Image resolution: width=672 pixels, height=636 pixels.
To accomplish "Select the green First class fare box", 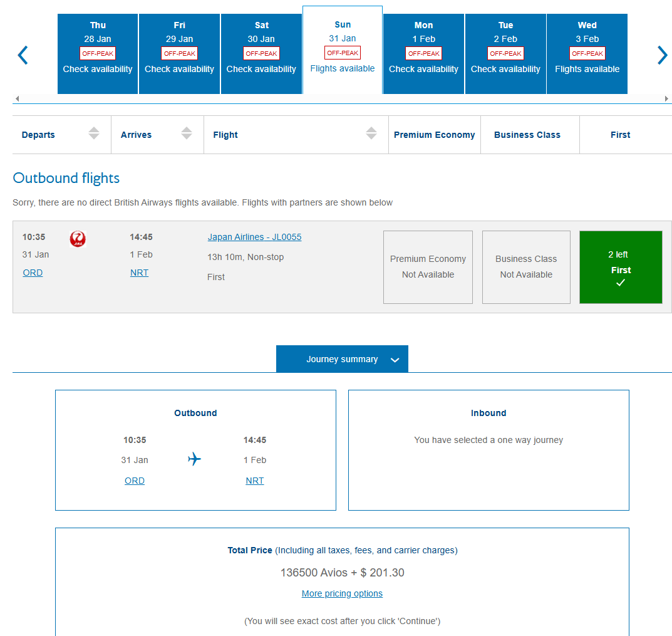I will click(620, 268).
